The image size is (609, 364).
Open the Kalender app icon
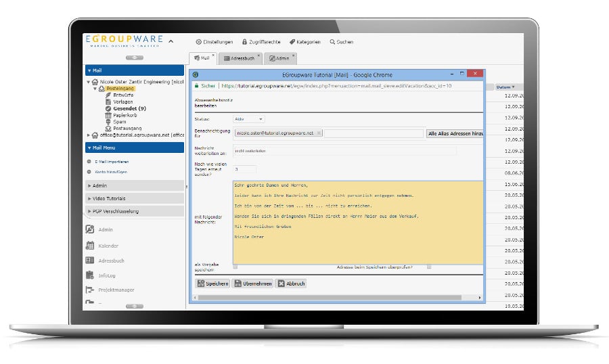coord(90,246)
